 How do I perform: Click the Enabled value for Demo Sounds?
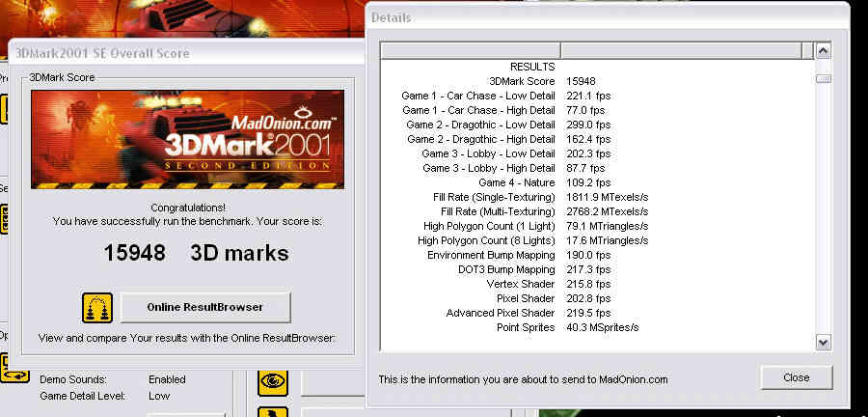167,380
